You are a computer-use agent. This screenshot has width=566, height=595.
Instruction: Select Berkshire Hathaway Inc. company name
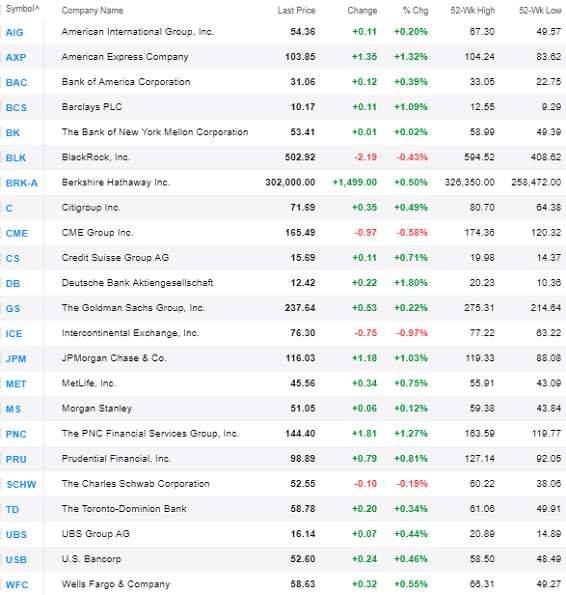[116, 182]
